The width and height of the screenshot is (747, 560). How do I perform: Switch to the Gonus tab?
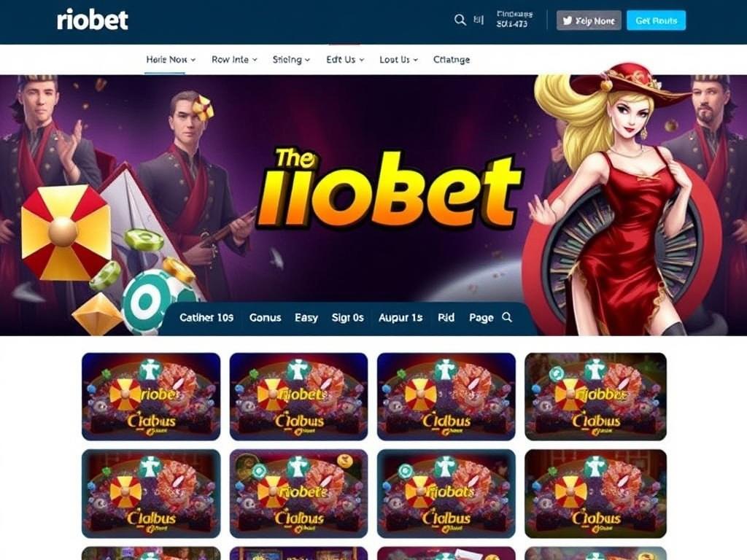coord(265,318)
